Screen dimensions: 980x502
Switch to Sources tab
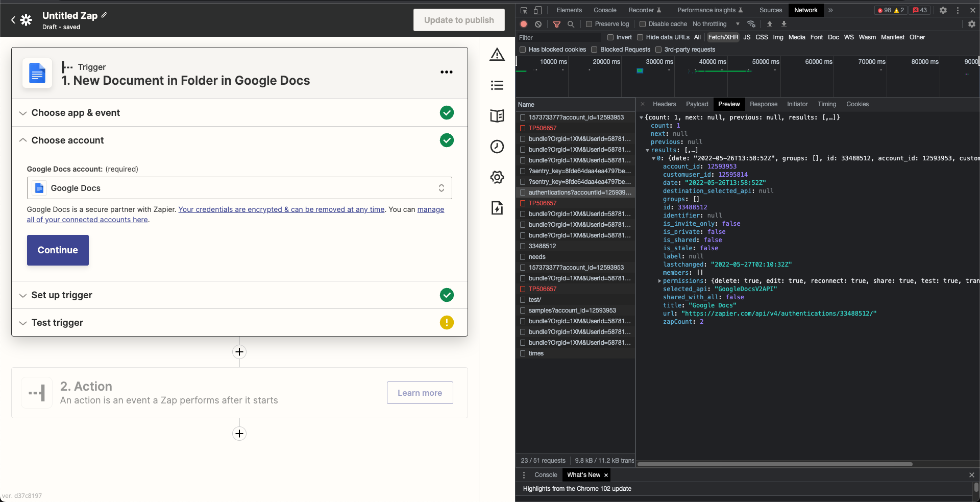pos(771,10)
